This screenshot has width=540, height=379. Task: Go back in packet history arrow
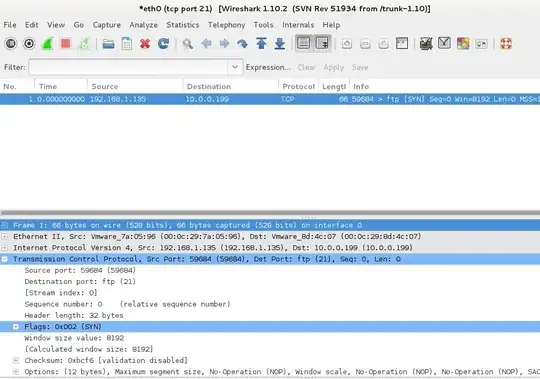pyautogui.click(x=206, y=44)
